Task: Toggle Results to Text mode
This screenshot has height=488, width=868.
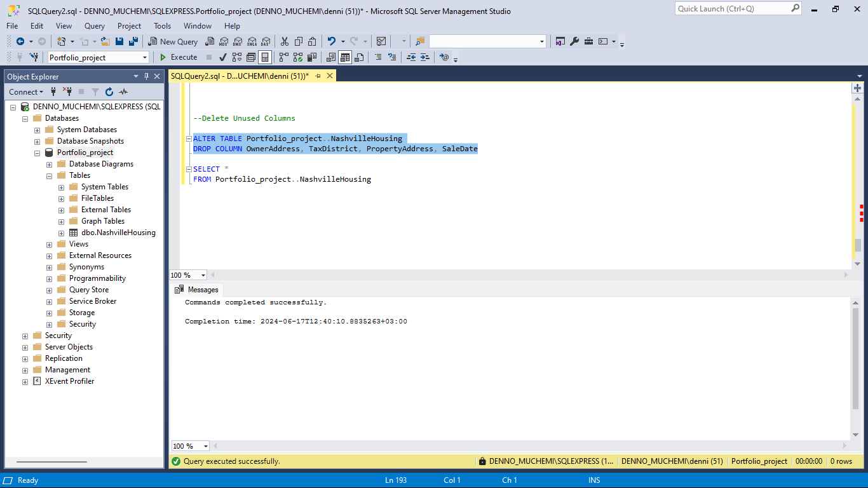Action: 331,57
